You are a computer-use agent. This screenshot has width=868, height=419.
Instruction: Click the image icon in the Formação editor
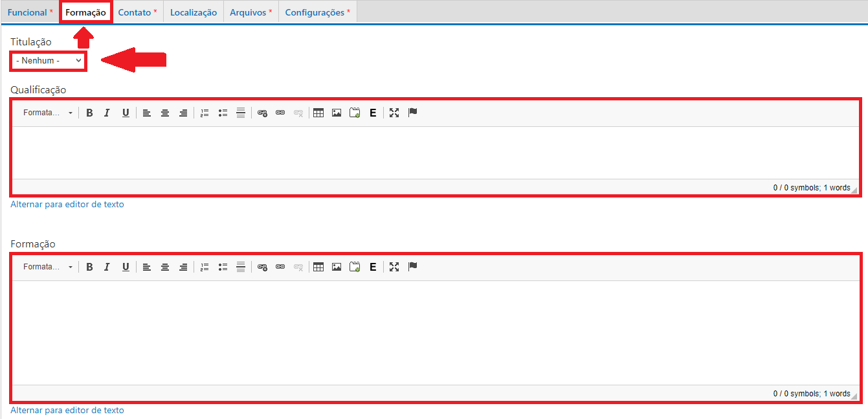tap(337, 267)
